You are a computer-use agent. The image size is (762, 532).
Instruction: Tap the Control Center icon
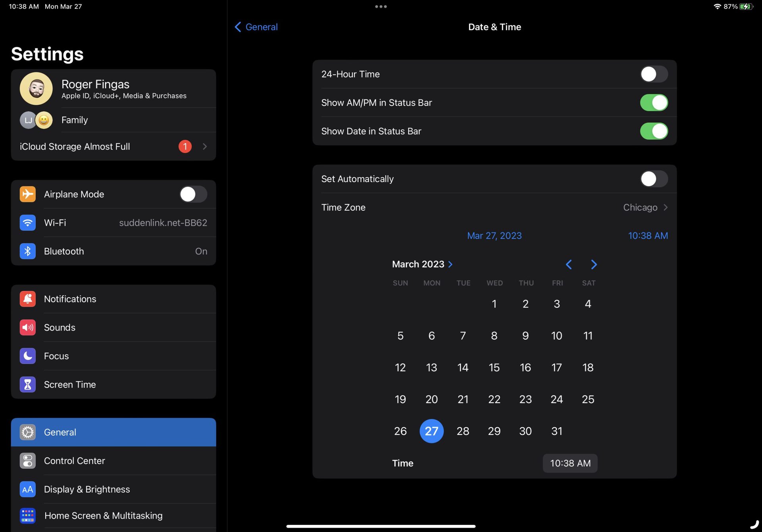[27, 461]
